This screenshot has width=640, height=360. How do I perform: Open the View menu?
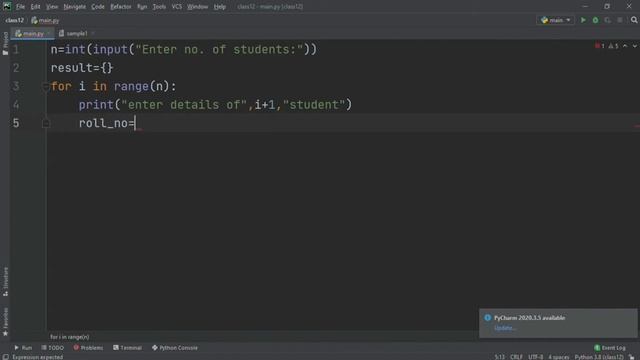coord(52,7)
